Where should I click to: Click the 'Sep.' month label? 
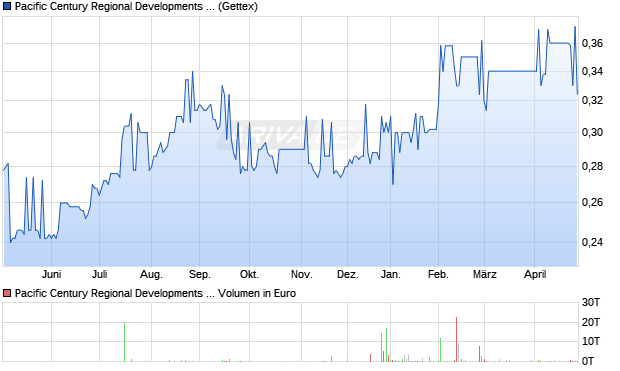[x=200, y=274]
